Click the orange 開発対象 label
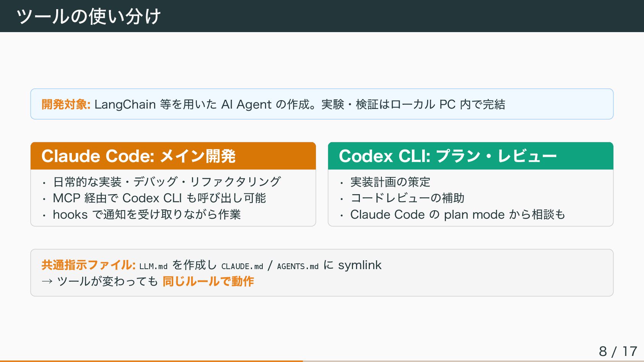644x362 pixels. coord(65,104)
